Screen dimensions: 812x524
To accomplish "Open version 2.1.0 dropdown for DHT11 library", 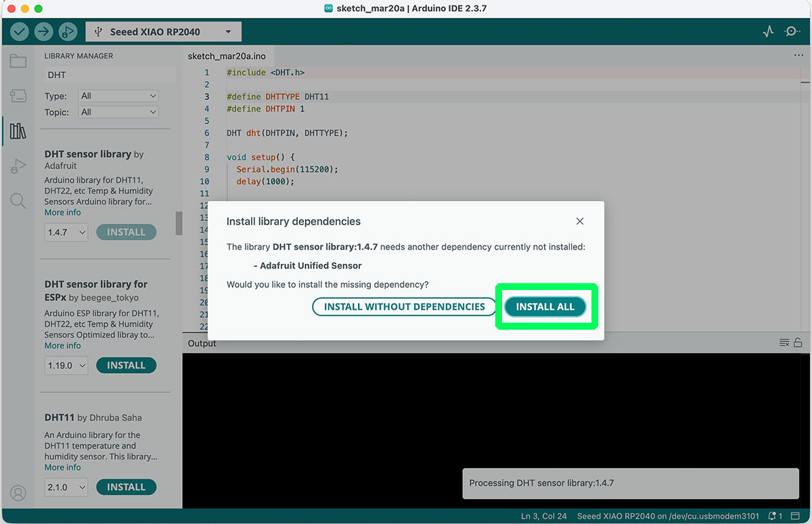I will pos(66,487).
